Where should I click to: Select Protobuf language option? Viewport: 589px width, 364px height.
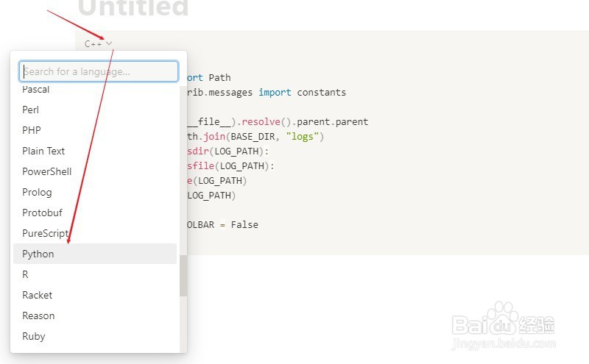[x=42, y=213]
